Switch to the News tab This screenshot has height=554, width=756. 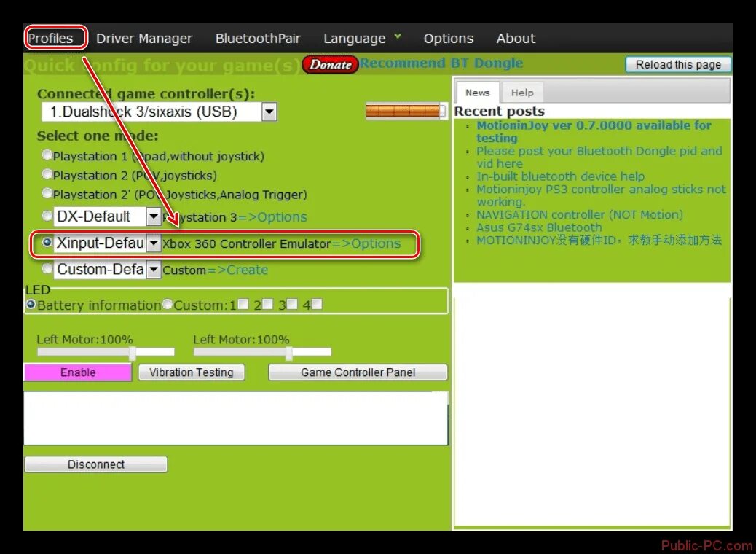477,92
